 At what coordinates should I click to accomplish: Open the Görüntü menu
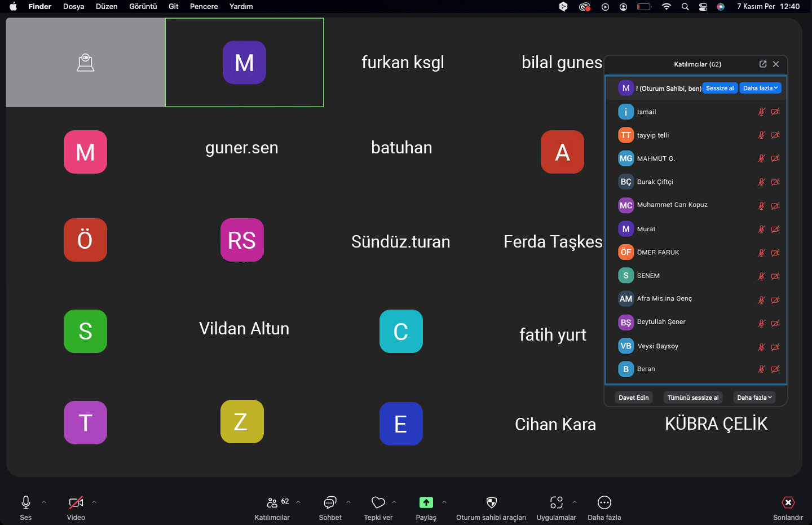(x=143, y=7)
